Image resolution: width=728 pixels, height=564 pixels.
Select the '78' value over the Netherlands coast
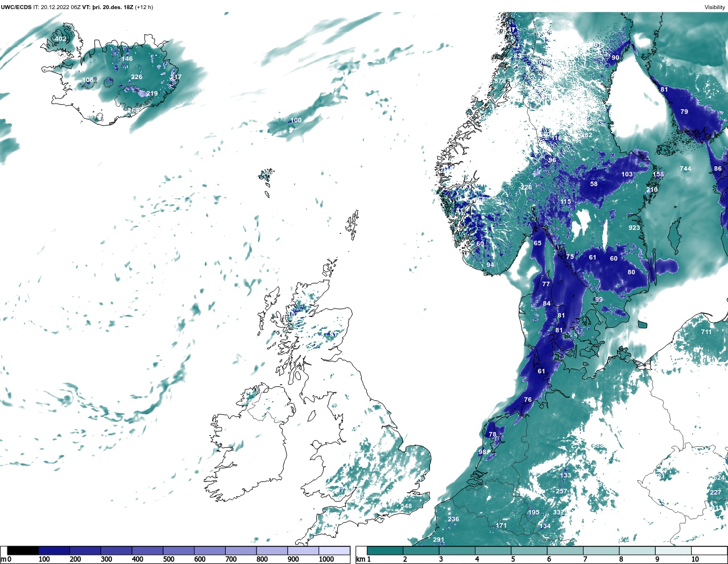(493, 434)
